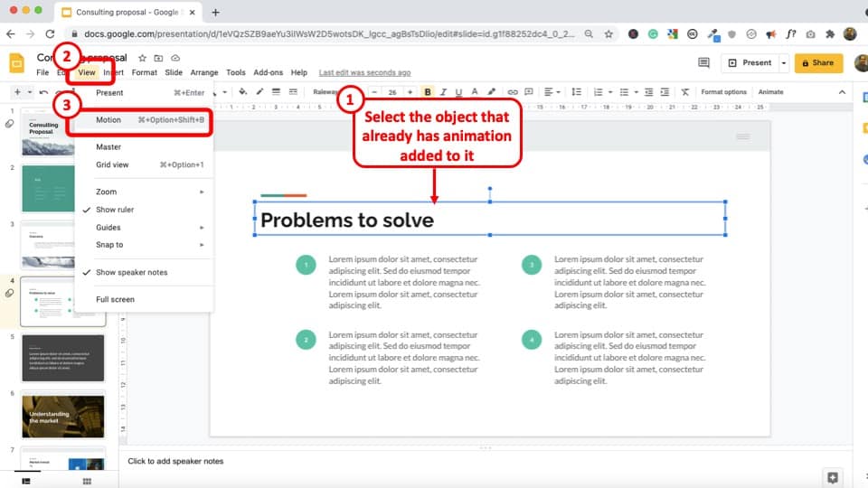Open the Format menu
The height and width of the screenshot is (488, 868).
point(145,72)
